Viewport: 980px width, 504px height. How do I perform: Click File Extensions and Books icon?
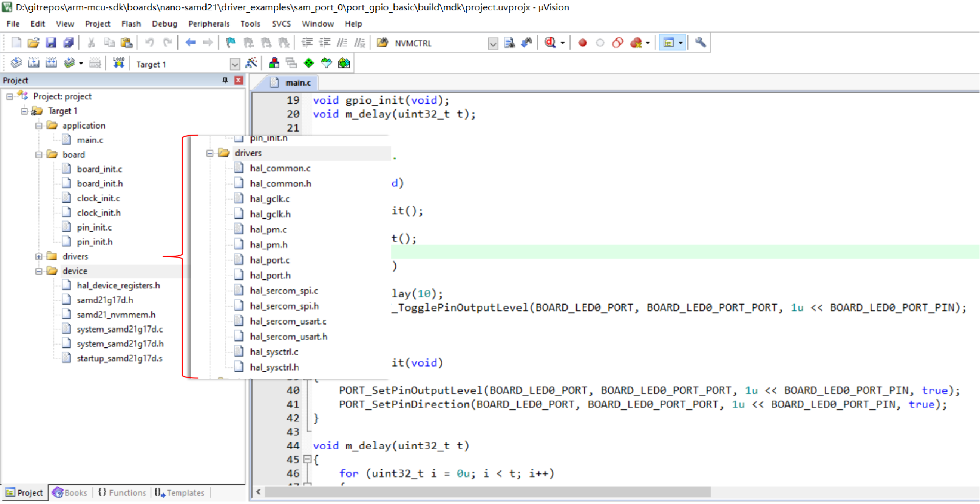coord(274,63)
